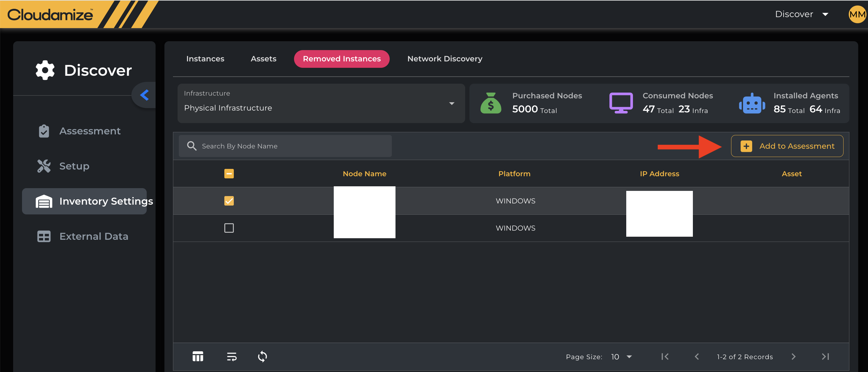Click the Discover gear icon in sidebar

coord(45,70)
